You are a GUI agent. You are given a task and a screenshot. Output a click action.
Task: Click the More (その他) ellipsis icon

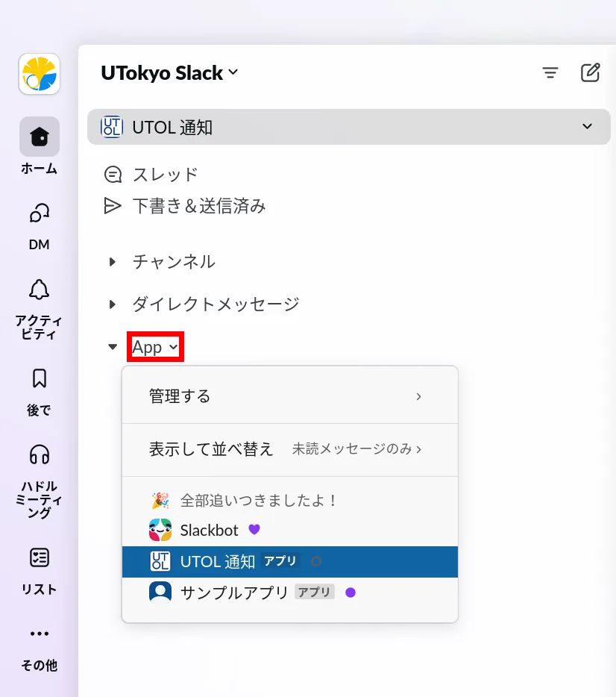tap(40, 634)
